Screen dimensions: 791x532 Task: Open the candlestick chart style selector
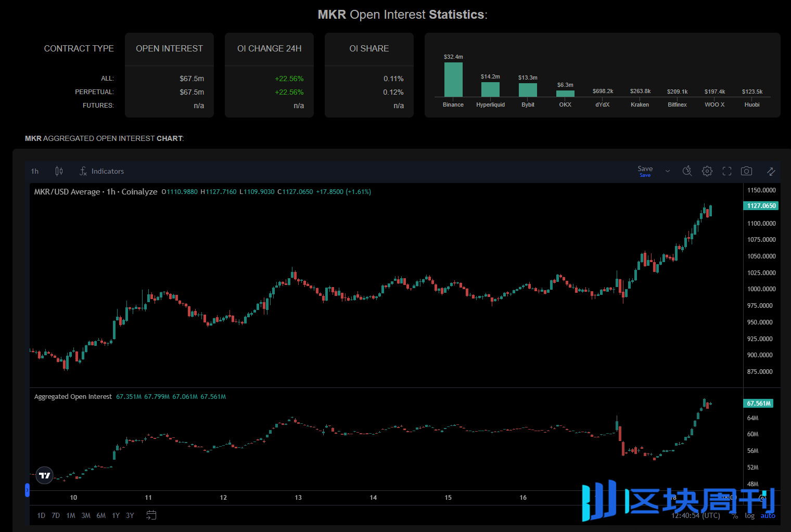[59, 171]
